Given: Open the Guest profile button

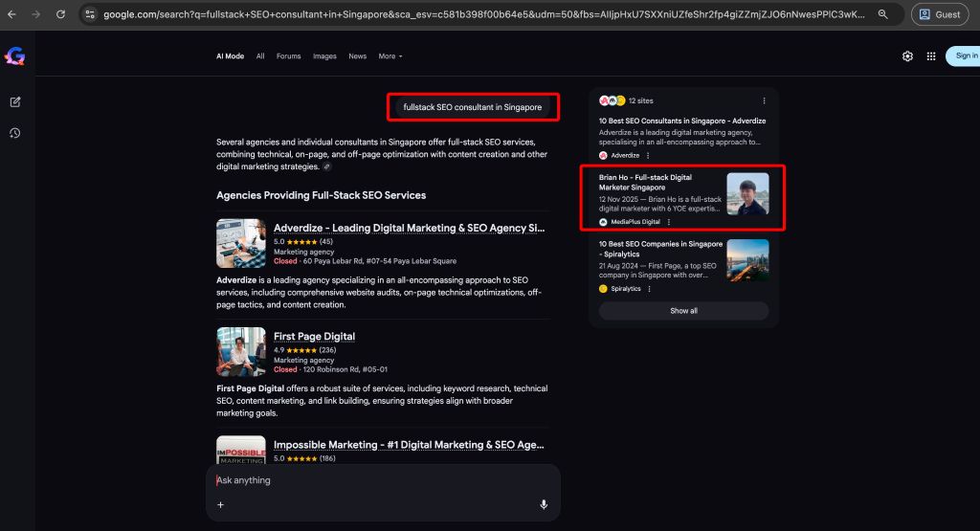Looking at the screenshot, I should tap(940, 14).
